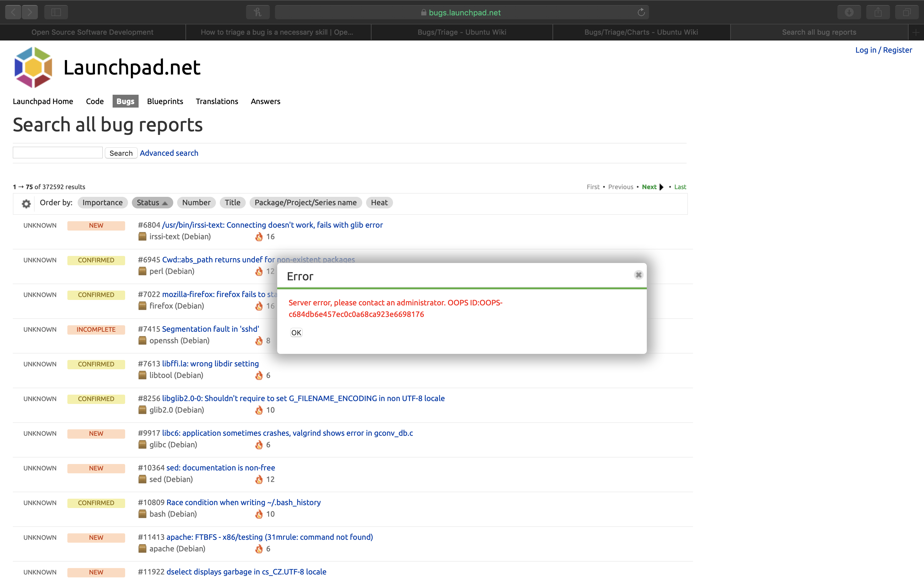Switch to Open Source Software Development tab

click(x=92, y=32)
